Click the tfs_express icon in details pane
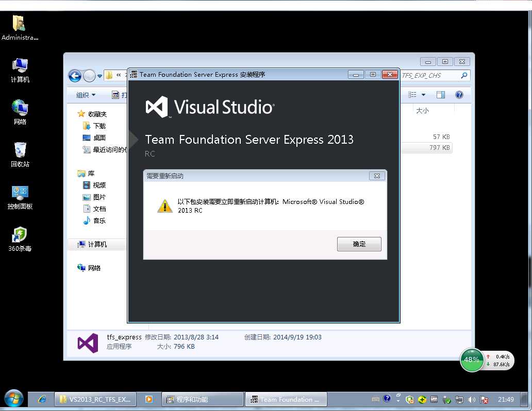Viewport: 532px width, 411px height. point(88,343)
